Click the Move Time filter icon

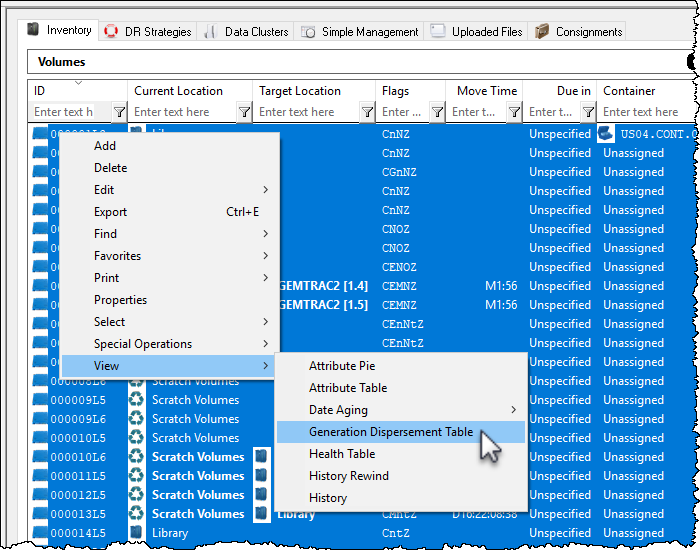pos(514,112)
